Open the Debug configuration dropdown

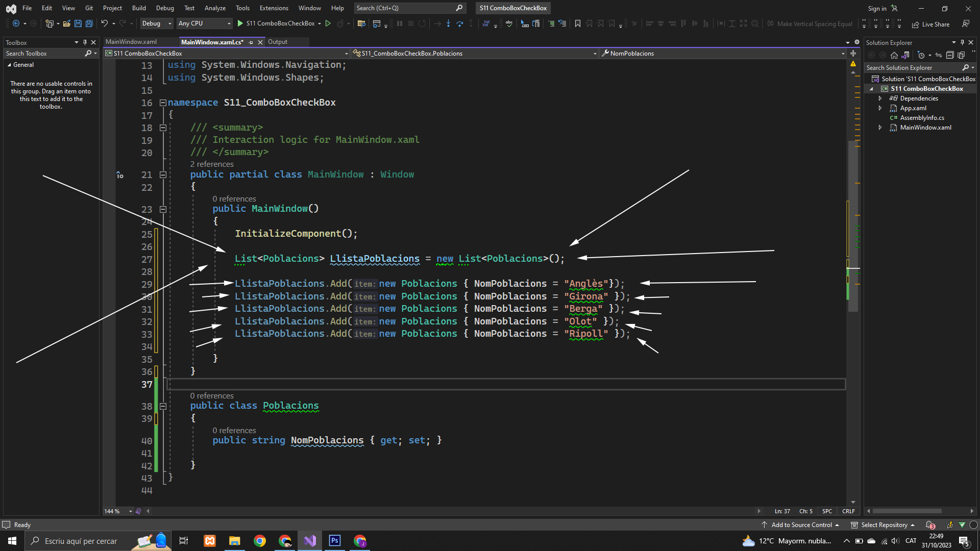(157, 23)
